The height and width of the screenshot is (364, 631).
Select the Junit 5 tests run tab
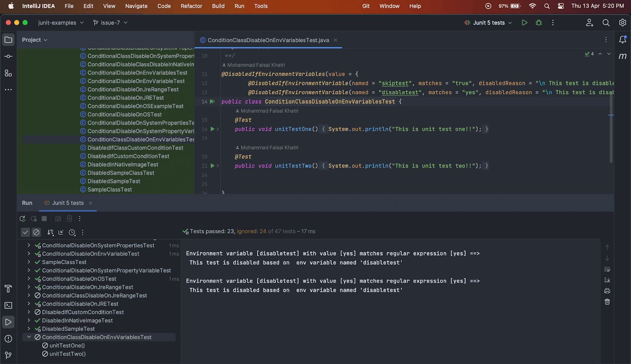[x=68, y=203]
